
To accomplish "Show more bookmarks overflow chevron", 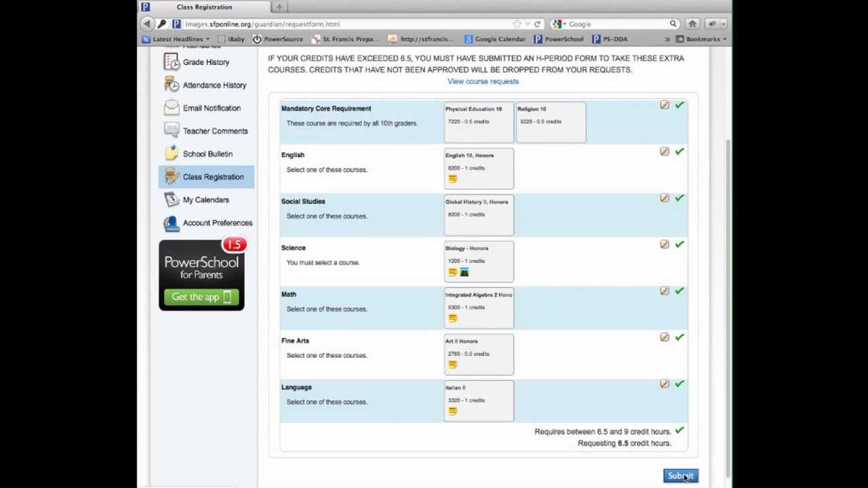I will pos(667,39).
